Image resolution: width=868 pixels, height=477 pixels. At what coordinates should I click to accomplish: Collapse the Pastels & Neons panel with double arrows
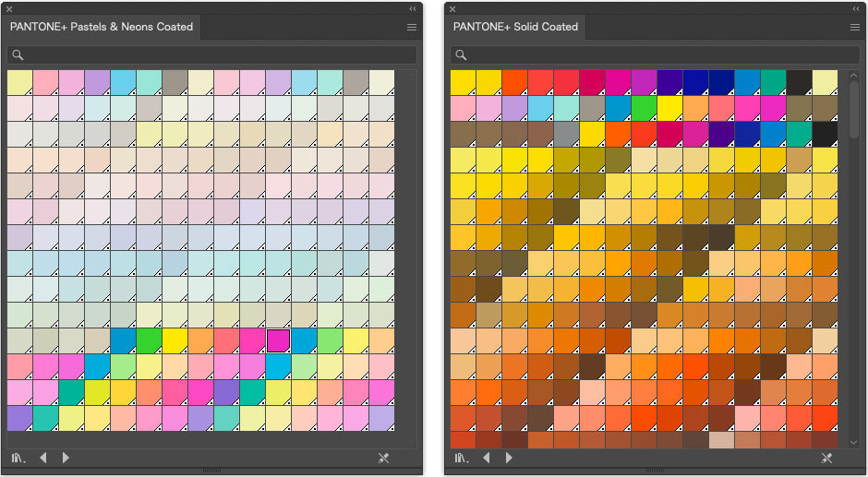pos(413,8)
